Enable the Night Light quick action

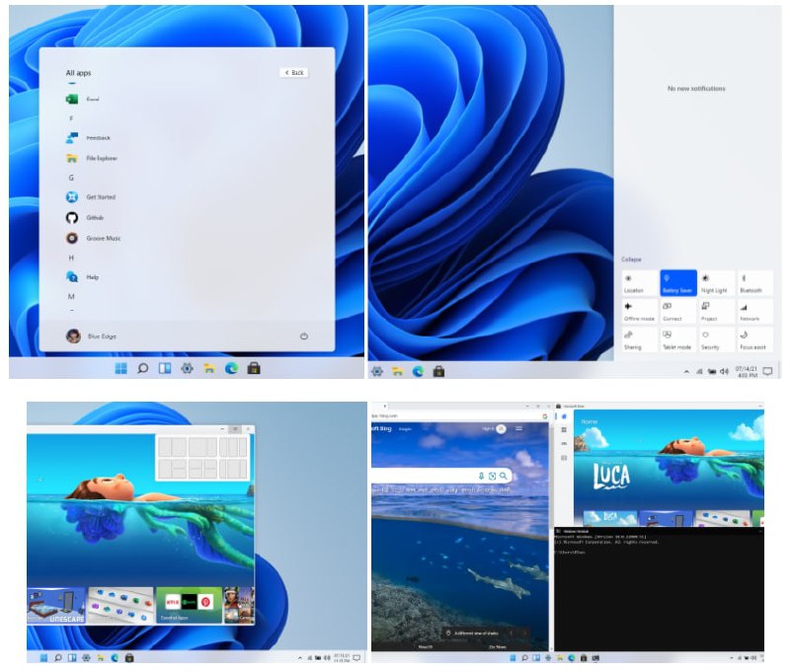point(717,283)
